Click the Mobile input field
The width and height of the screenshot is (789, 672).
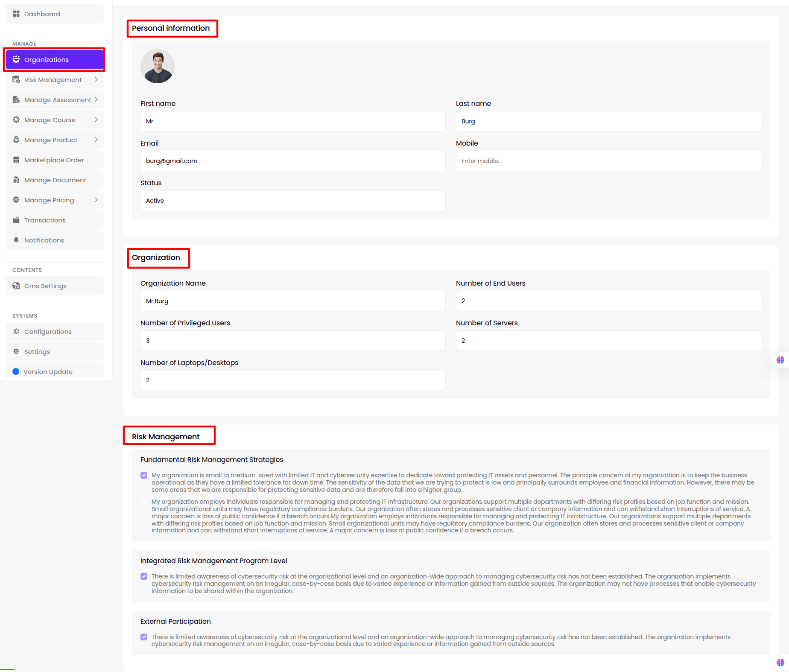coord(608,161)
